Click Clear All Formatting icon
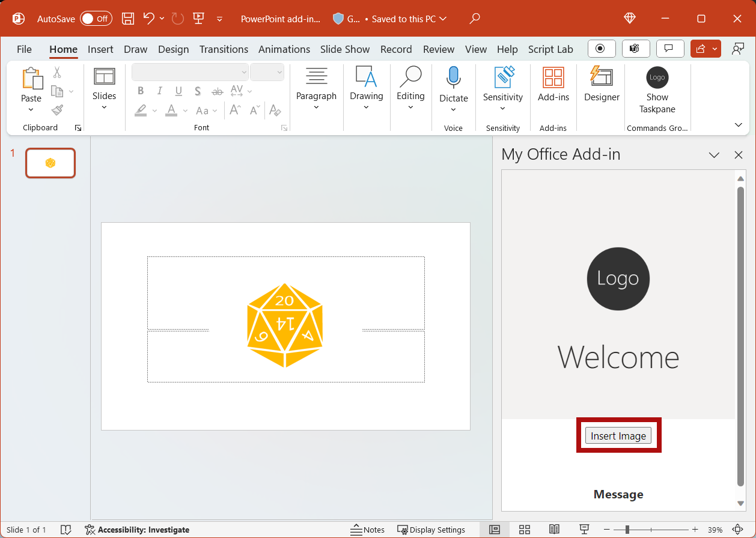Image resolution: width=756 pixels, height=538 pixels. click(x=275, y=110)
